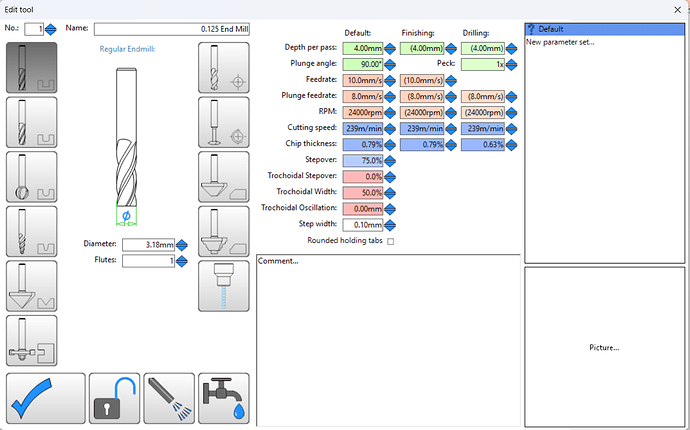690x430 pixels.
Task: Enable the Rounded holding tabs checkbox
Action: pos(390,241)
